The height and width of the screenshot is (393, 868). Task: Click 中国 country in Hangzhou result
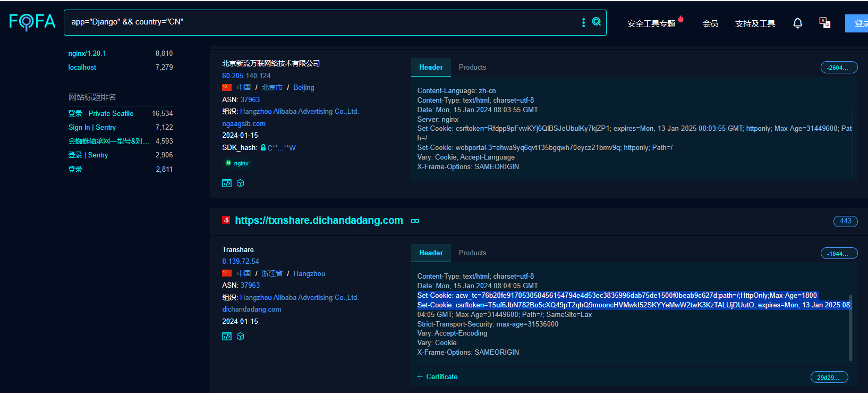point(244,273)
